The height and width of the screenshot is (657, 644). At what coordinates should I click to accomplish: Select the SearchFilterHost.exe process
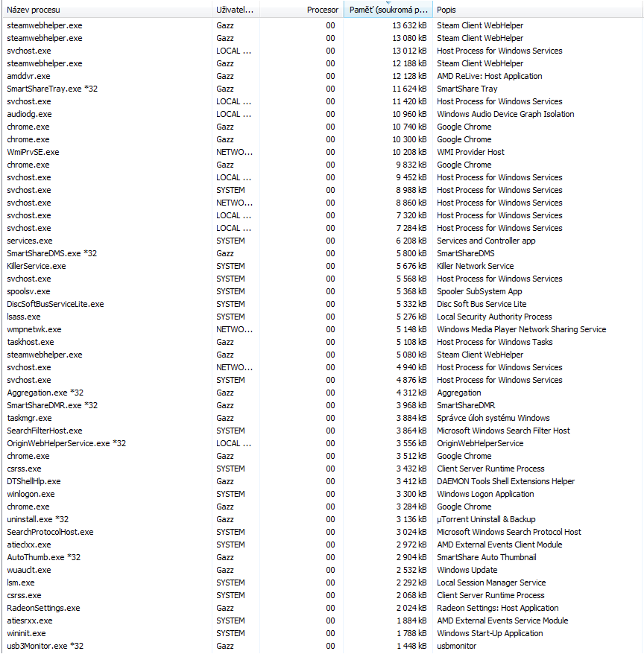[323, 431]
